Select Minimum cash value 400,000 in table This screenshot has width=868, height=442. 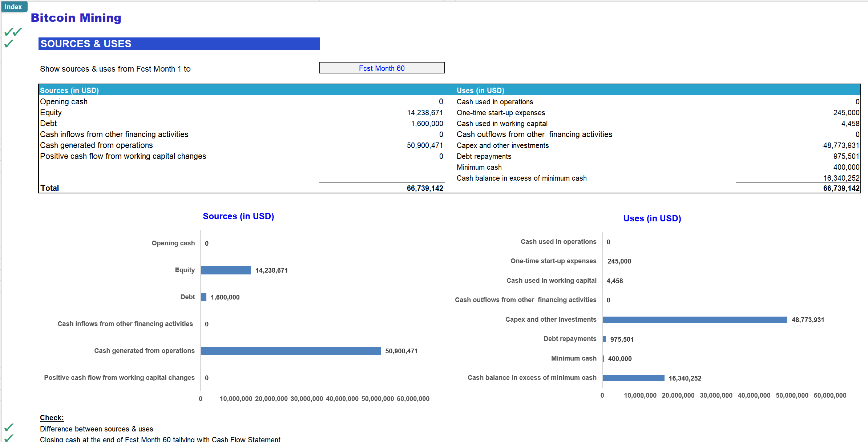[846, 167]
